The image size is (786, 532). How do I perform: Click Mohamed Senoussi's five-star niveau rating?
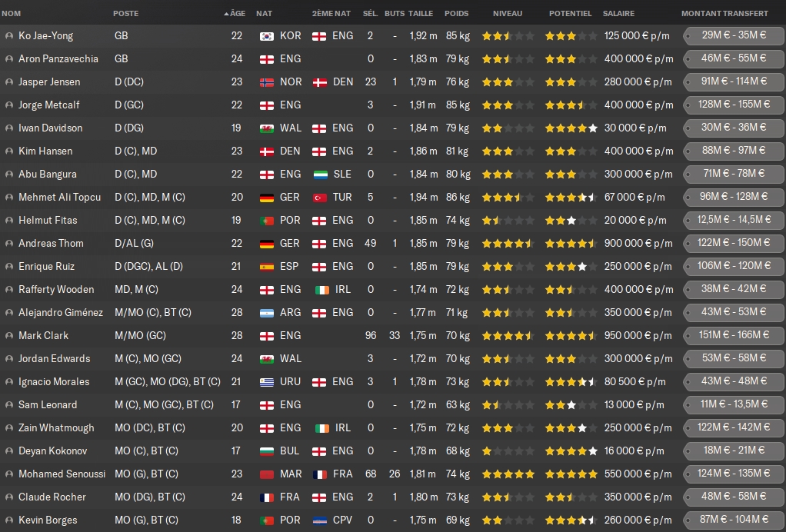508,474
